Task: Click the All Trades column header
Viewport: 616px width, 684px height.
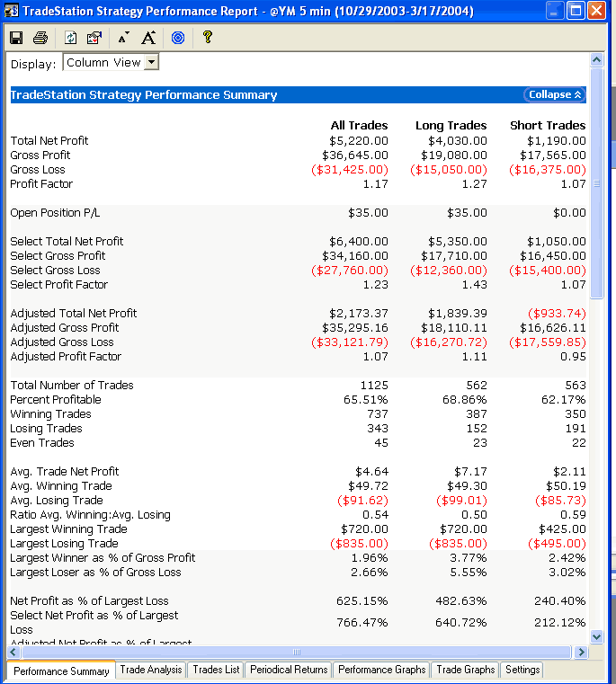Action: point(359,125)
